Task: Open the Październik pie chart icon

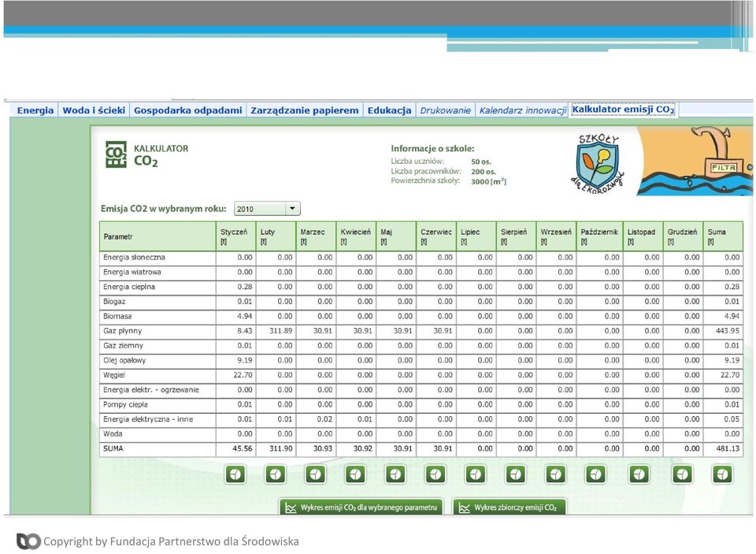Action: pos(595,474)
